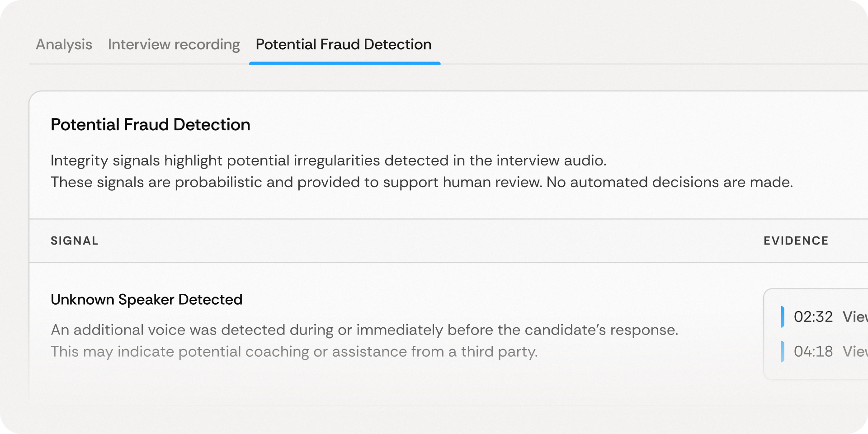Screen dimensions: 868x434
Task: Click the 02:32 evidence timestamp
Action: [x=813, y=316]
